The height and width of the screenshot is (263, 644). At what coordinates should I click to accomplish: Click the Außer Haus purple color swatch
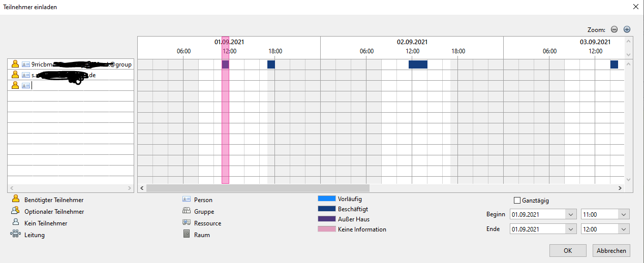point(326,219)
